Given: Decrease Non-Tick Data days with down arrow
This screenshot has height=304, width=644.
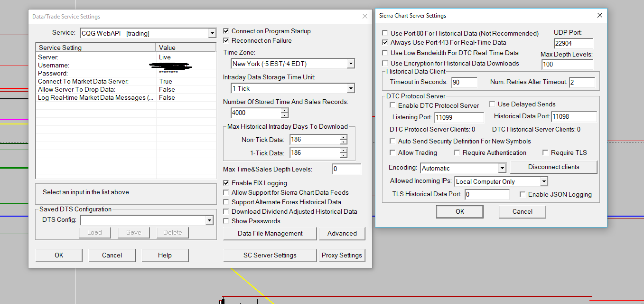Looking at the screenshot, I should [344, 142].
